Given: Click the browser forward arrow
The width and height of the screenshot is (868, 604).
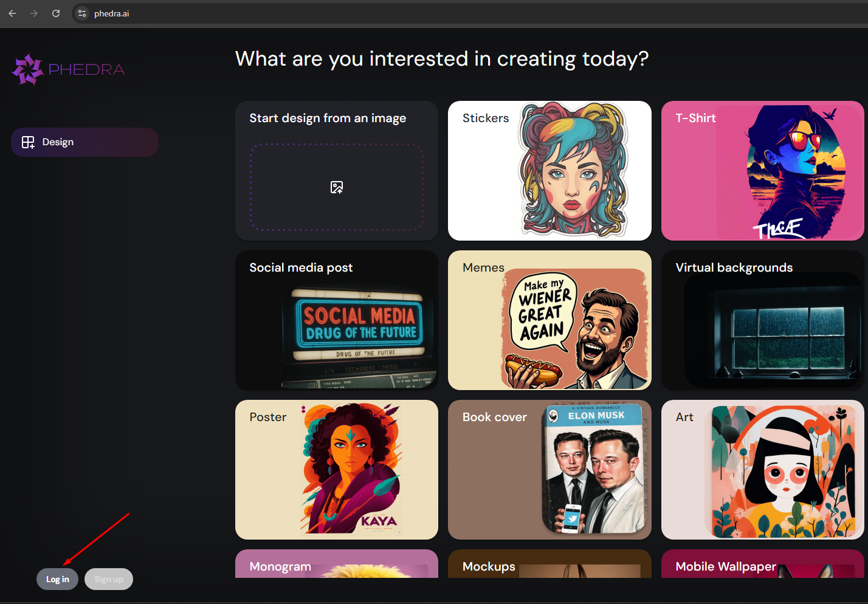Looking at the screenshot, I should pyautogui.click(x=34, y=13).
